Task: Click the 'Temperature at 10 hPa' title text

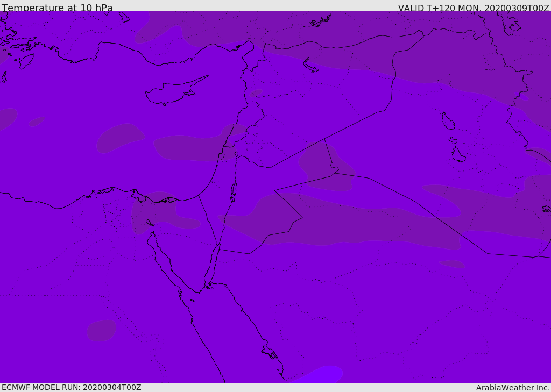Action: point(57,8)
